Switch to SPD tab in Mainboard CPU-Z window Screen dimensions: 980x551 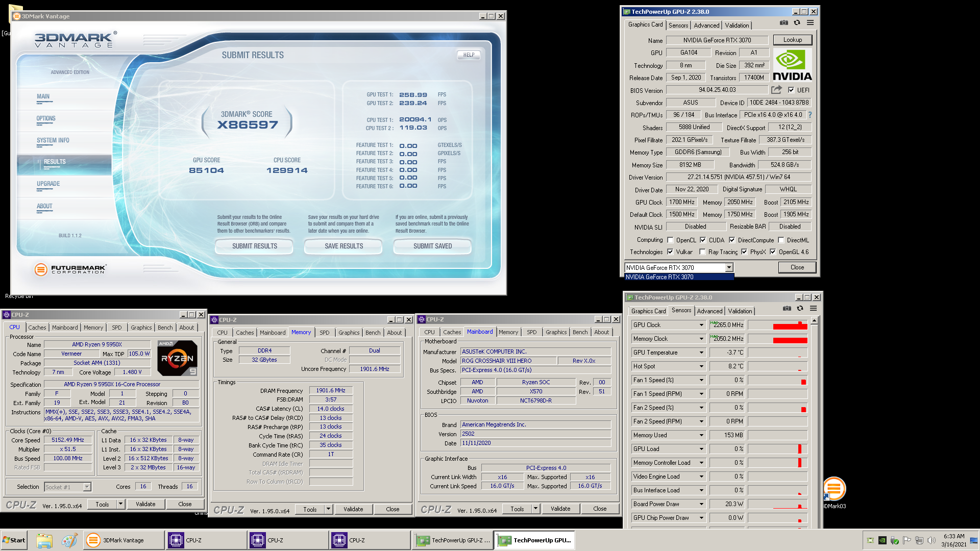(531, 332)
